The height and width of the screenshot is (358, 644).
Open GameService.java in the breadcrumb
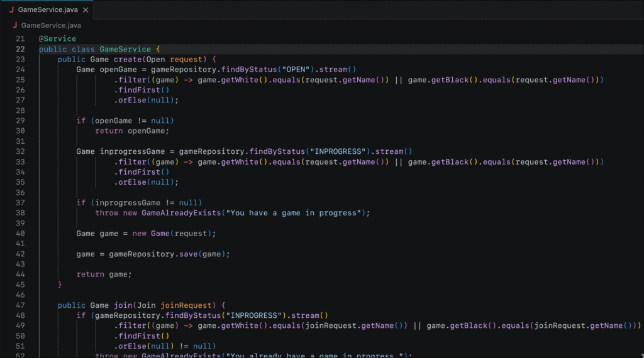(51, 25)
